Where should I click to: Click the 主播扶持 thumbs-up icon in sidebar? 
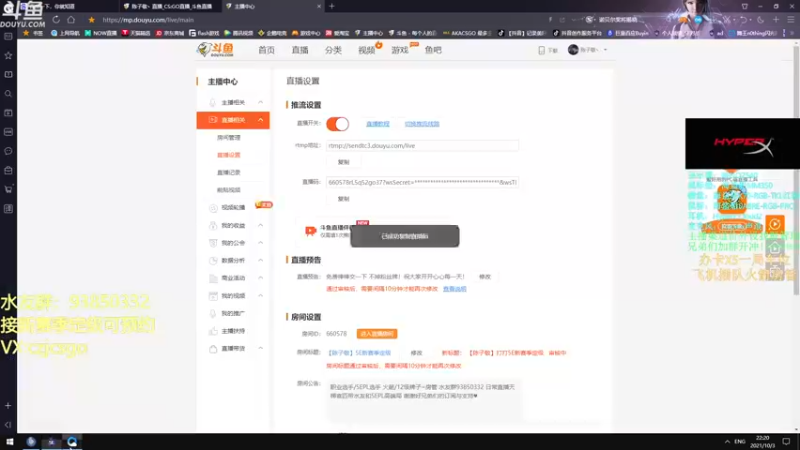click(213, 331)
